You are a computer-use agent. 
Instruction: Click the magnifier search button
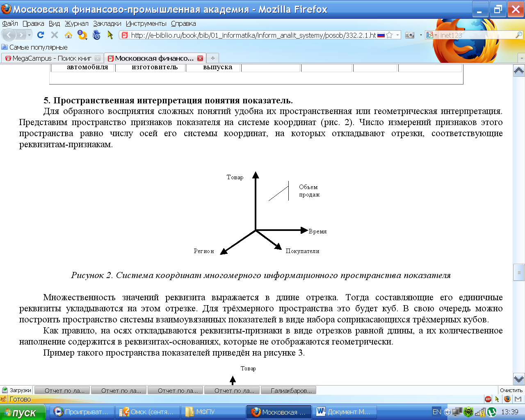click(x=519, y=35)
